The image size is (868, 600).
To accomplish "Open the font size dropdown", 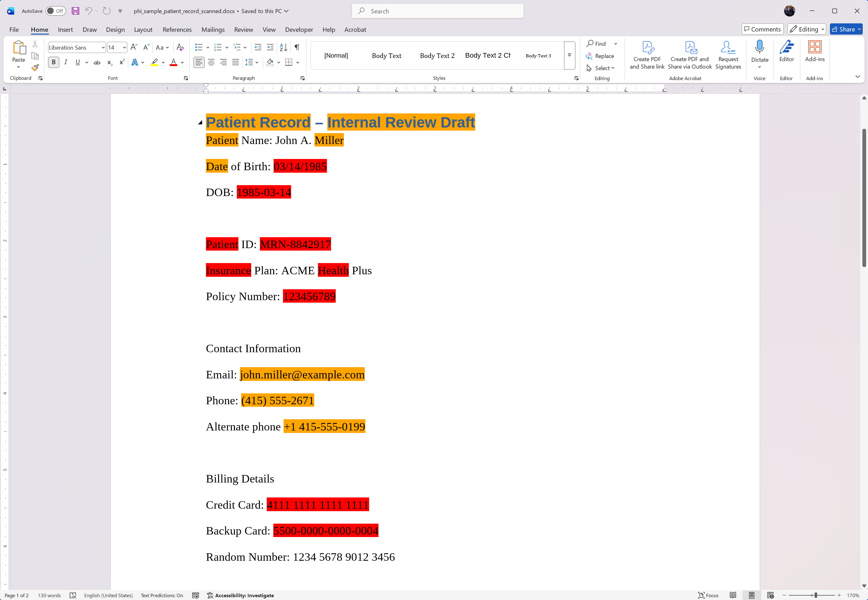I will click(124, 47).
